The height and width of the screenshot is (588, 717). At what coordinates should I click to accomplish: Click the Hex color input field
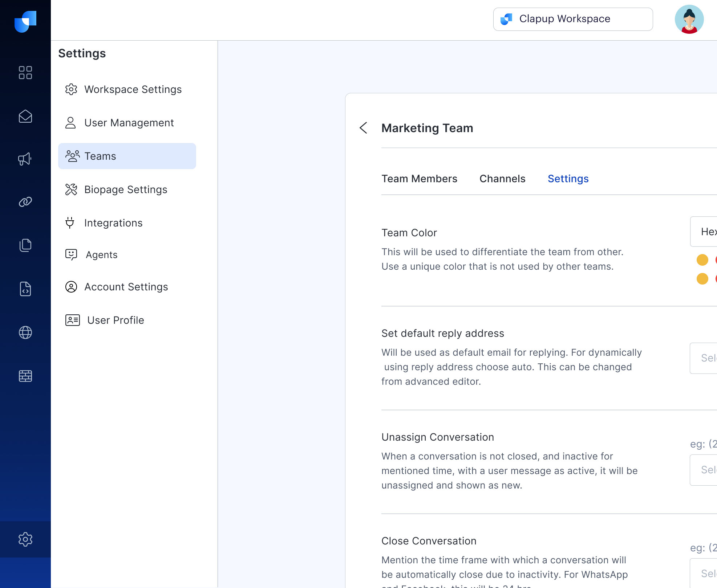pos(704,232)
